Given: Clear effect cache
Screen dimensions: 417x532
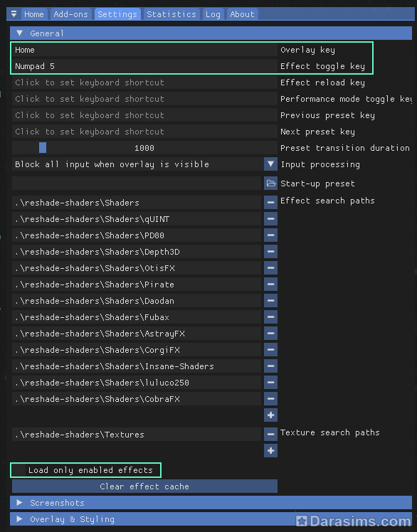Looking at the screenshot, I should point(144,486).
